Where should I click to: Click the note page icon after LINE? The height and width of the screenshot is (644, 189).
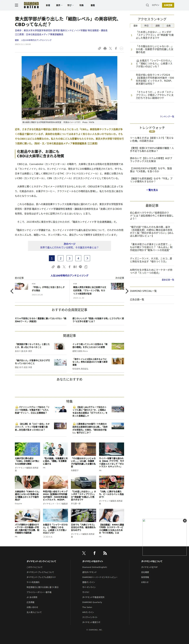86,267
